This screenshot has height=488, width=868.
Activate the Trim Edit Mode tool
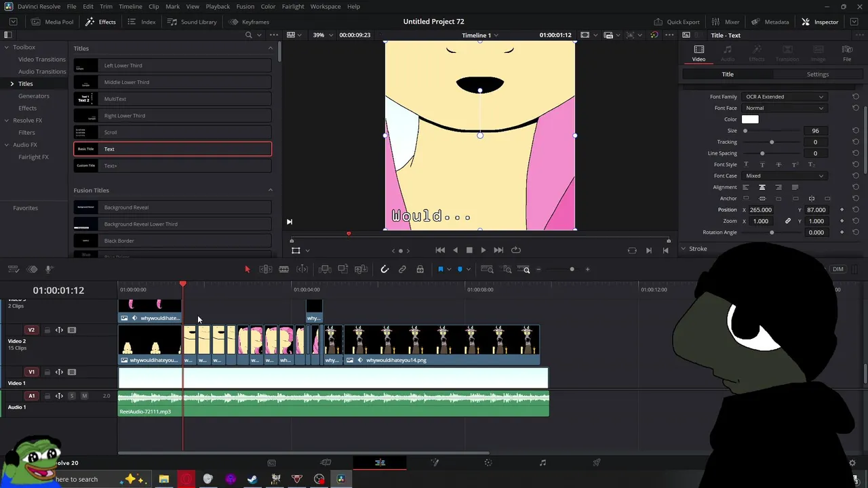click(266, 269)
